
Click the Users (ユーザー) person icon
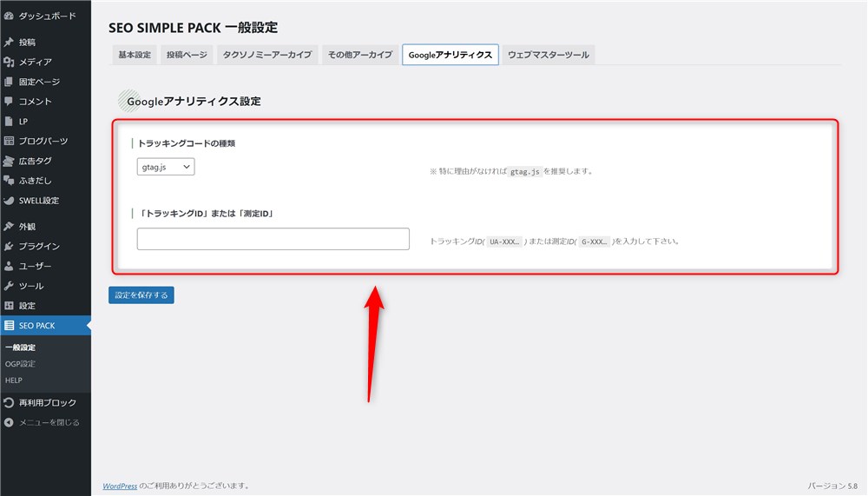9,266
